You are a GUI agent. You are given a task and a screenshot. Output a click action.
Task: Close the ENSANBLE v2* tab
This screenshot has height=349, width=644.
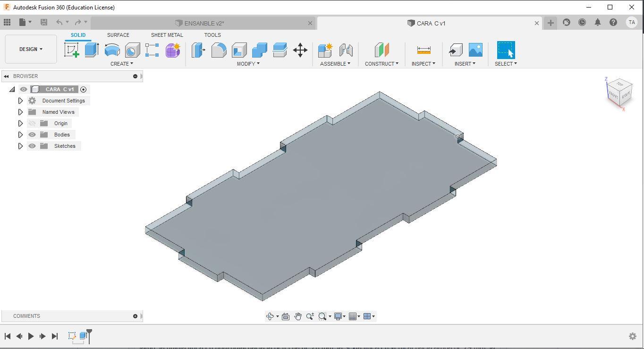310,23
